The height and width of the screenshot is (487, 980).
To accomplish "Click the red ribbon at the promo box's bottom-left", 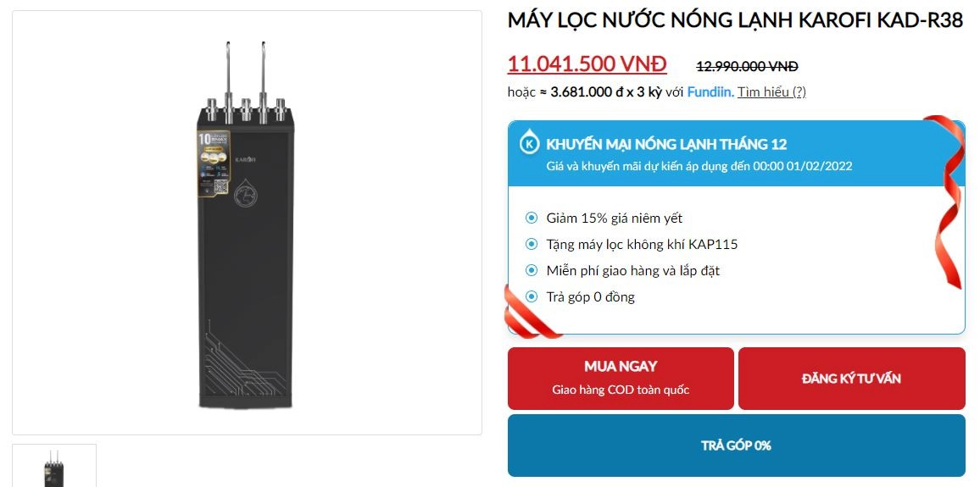I will click(x=530, y=313).
